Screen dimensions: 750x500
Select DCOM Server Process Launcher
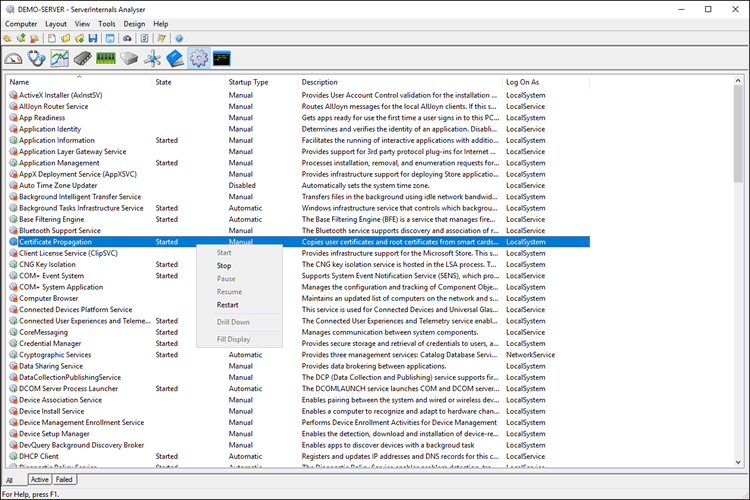299,389
